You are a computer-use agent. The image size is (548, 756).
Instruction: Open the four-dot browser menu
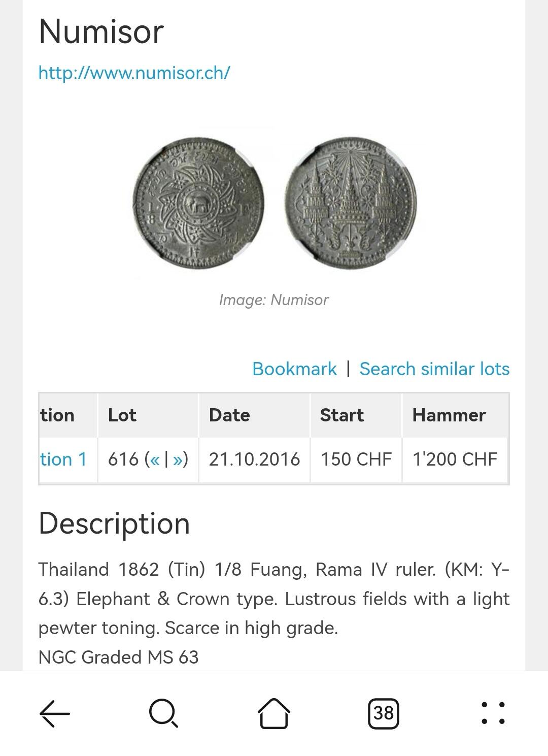492,713
